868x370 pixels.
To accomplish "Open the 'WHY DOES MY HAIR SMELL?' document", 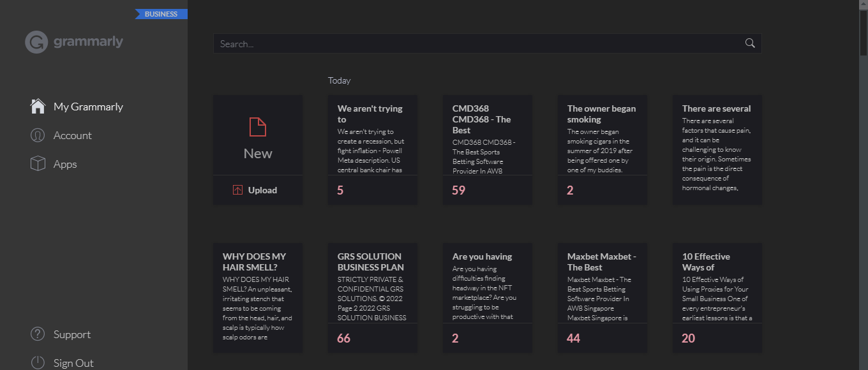I will point(258,298).
